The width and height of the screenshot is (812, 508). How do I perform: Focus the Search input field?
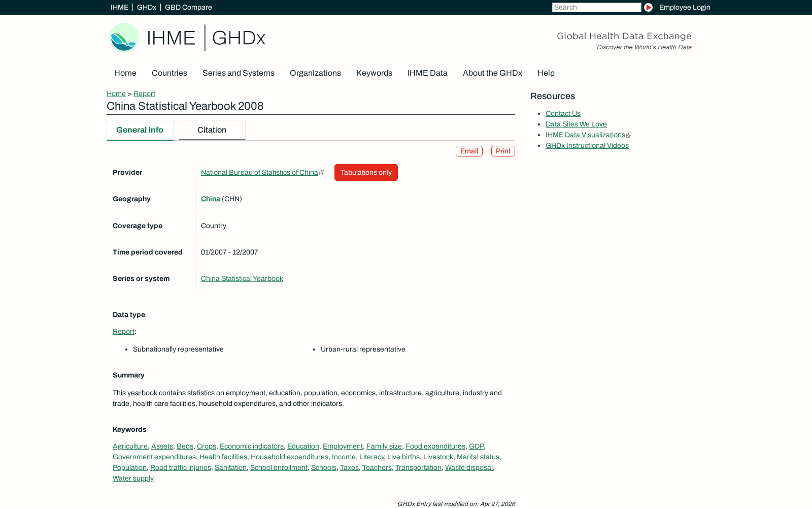pyautogui.click(x=596, y=7)
